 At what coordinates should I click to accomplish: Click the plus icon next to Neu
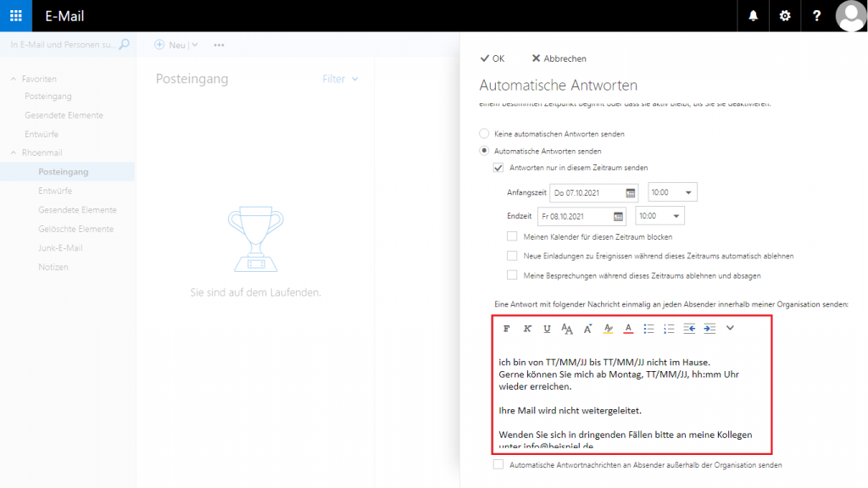tap(159, 45)
